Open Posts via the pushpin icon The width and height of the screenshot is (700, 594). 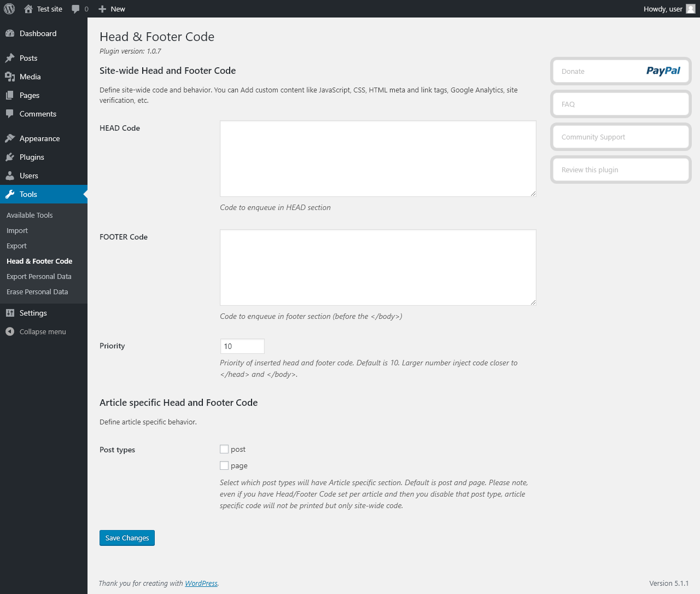click(x=10, y=58)
